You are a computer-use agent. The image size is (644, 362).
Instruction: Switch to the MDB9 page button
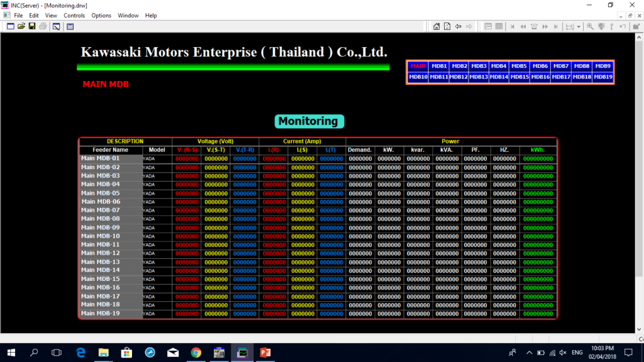(602, 66)
